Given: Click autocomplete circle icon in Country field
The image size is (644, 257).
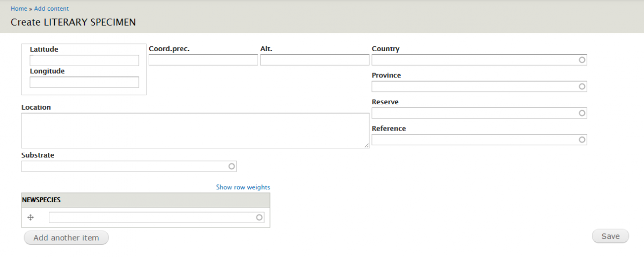Looking at the screenshot, I should coord(582,60).
